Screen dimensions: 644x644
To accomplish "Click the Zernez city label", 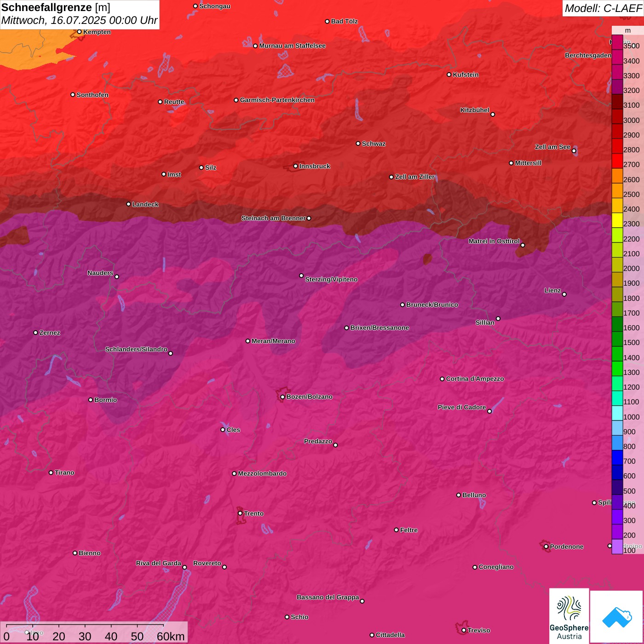I will pyautogui.click(x=50, y=333).
